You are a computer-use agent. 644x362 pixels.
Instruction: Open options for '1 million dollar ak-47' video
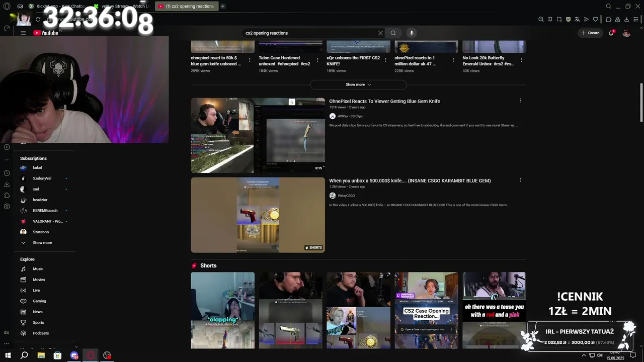pyautogui.click(x=453, y=60)
